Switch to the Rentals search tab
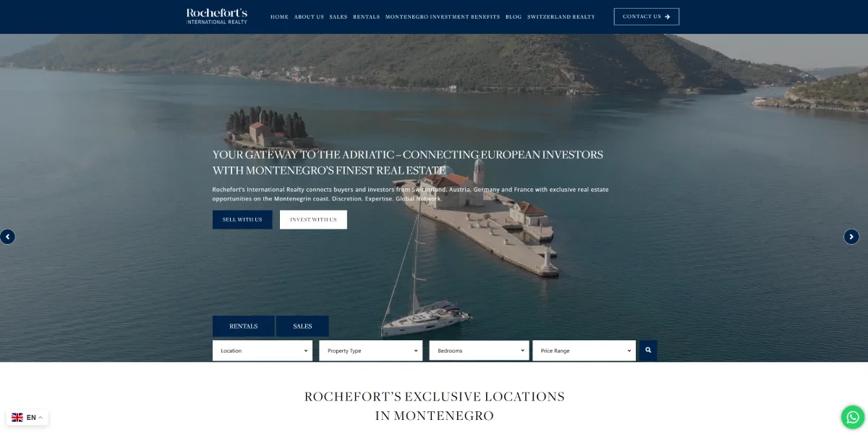Screen dimensions: 868x433 [243, 327]
